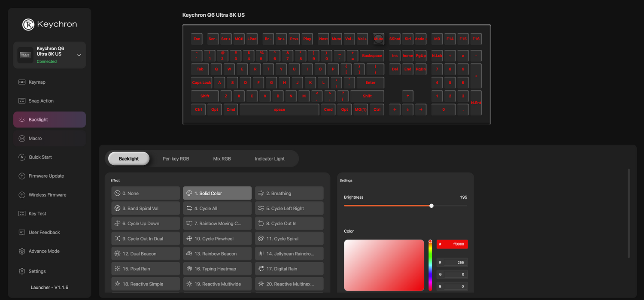This screenshot has width=644, height=300.
Task: Click the Key Test sidebar icon
Action: click(x=22, y=214)
